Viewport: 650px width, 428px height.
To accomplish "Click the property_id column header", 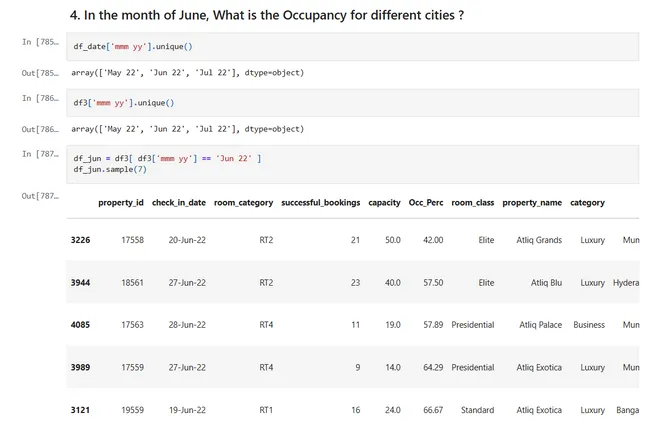I will 120,202.
